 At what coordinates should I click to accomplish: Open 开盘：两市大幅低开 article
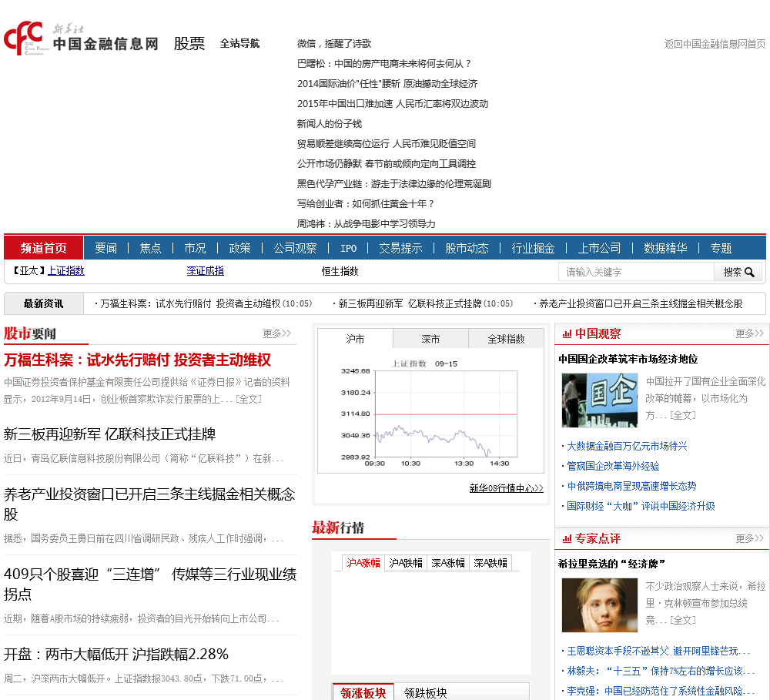(x=116, y=655)
